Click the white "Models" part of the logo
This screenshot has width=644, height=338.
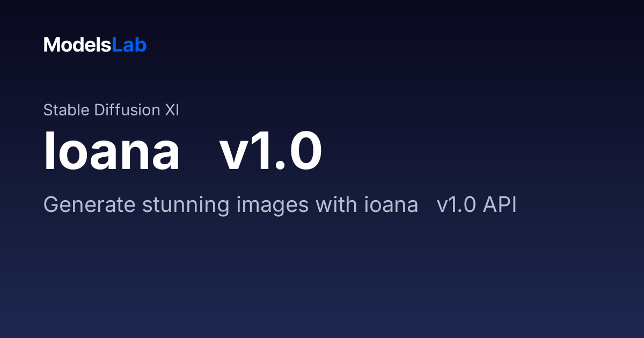(x=77, y=45)
